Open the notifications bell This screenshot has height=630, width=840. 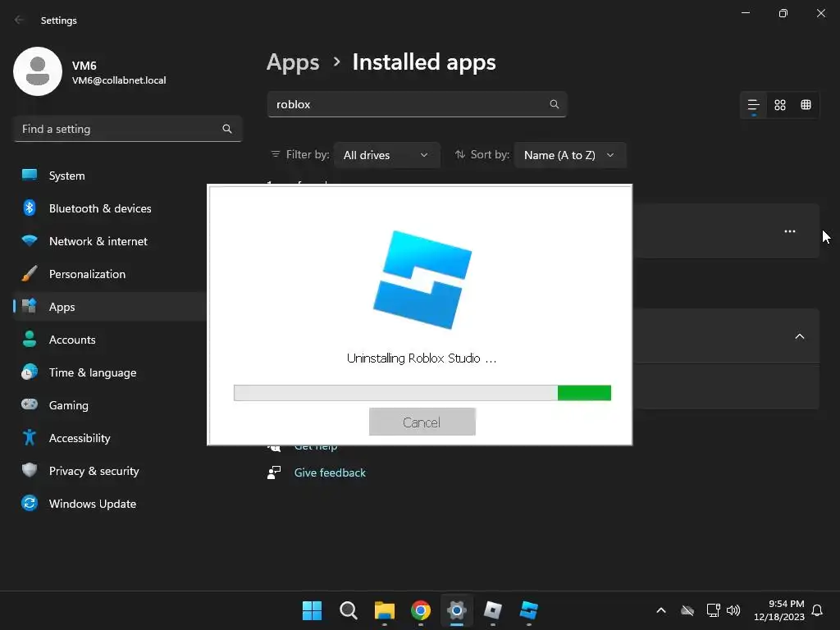818,610
